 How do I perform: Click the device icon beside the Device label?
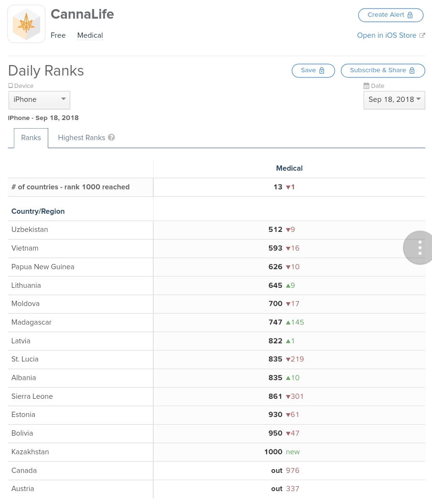pyautogui.click(x=10, y=85)
